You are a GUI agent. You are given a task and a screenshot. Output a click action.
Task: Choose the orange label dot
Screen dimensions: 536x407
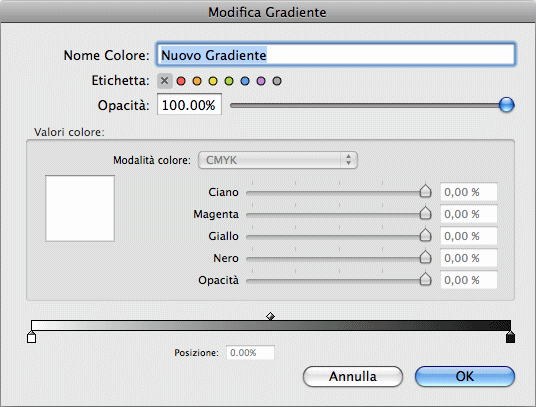[x=197, y=81]
